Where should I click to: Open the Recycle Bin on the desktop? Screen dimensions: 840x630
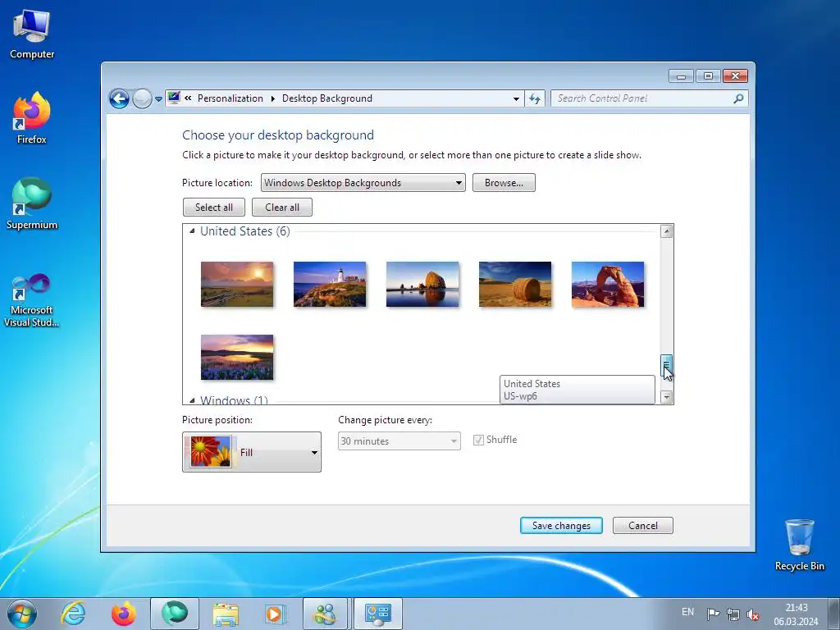pos(799,545)
